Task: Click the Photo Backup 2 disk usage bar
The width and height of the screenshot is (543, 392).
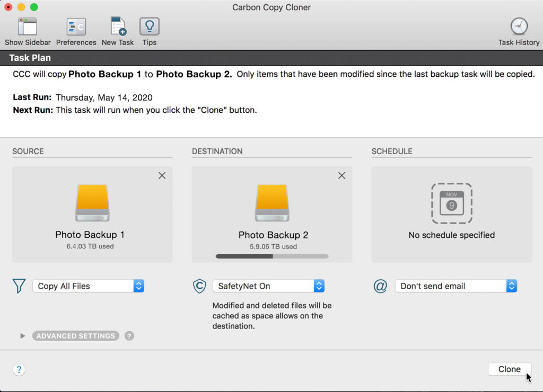Action: coord(272,256)
